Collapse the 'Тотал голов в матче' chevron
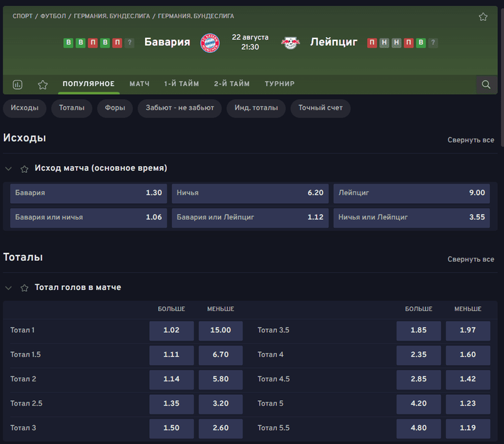The image size is (504, 444). (9, 288)
